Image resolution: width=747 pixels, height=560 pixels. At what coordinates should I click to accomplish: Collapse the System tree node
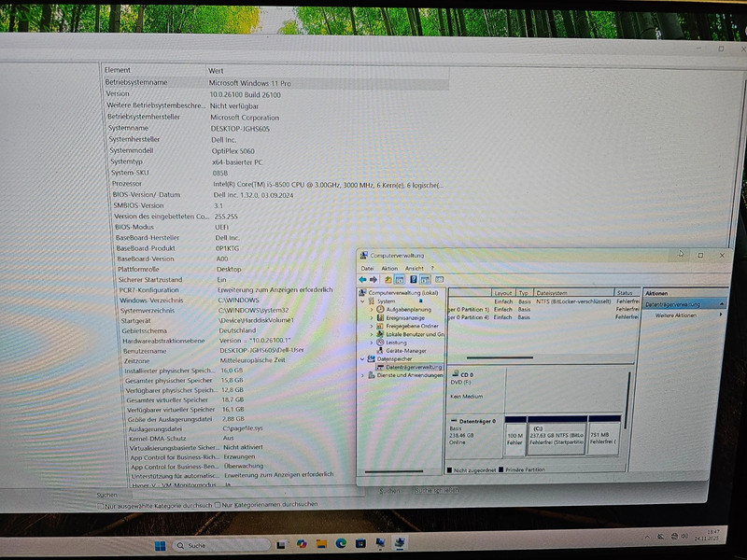[x=363, y=301]
